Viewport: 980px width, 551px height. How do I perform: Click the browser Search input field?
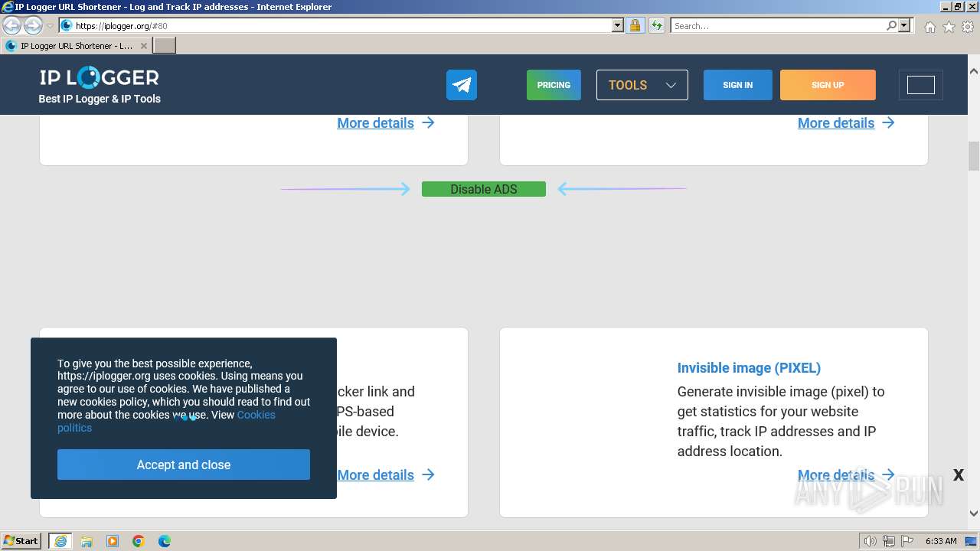(778, 25)
